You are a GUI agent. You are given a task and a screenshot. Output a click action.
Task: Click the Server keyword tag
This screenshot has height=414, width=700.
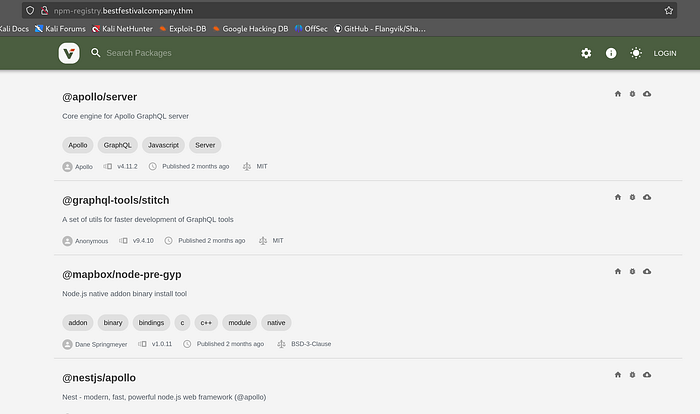(x=205, y=145)
